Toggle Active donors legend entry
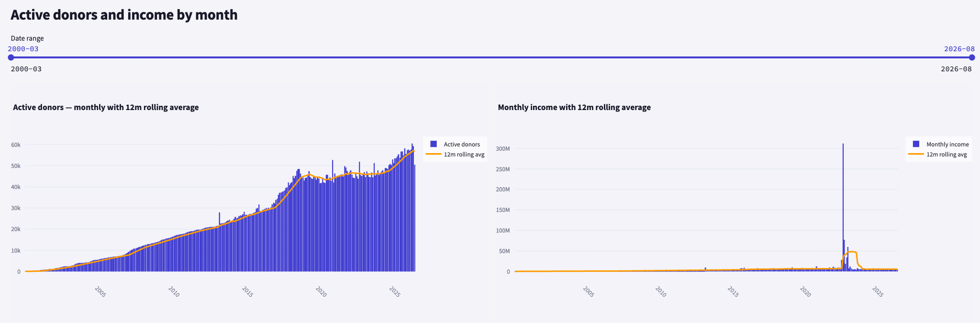Image resolution: width=980 pixels, height=323 pixels. coord(455,144)
